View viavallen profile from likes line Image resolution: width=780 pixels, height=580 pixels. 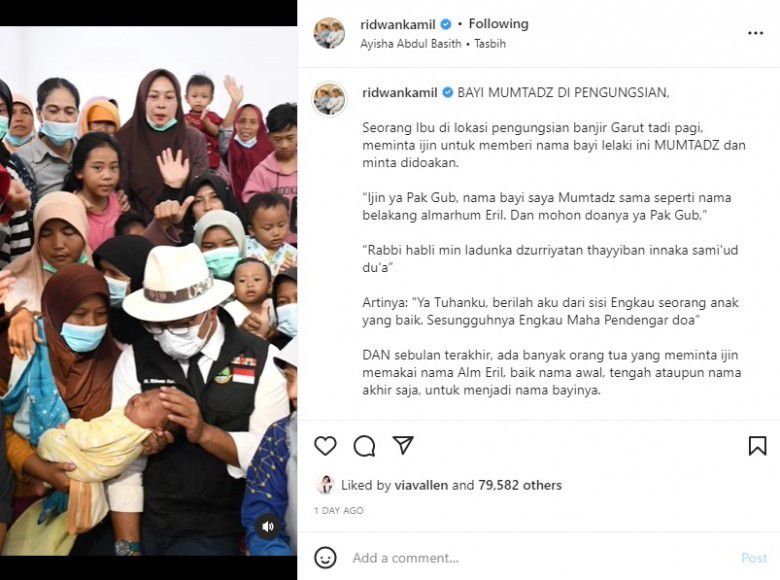pyautogui.click(x=421, y=485)
